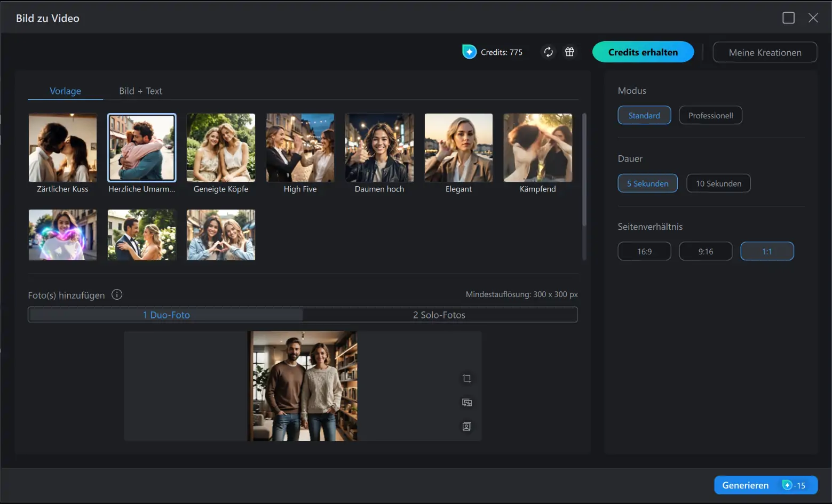Viewport: 832px width, 504px height.
Task: Select the 2 Solo-Fotos option
Action: pos(439,315)
